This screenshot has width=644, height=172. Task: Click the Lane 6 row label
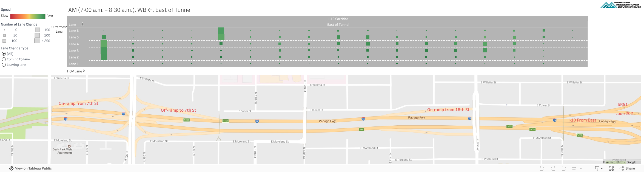point(74,31)
